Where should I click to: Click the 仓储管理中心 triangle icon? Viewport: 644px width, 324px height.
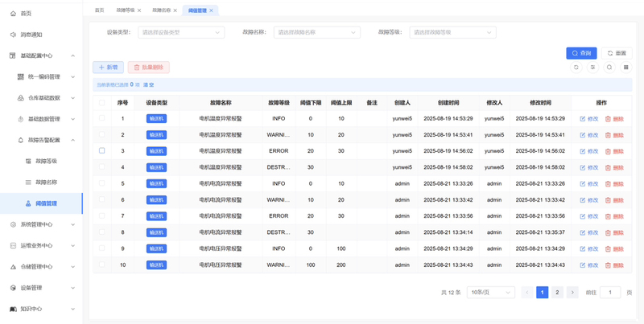point(13,267)
